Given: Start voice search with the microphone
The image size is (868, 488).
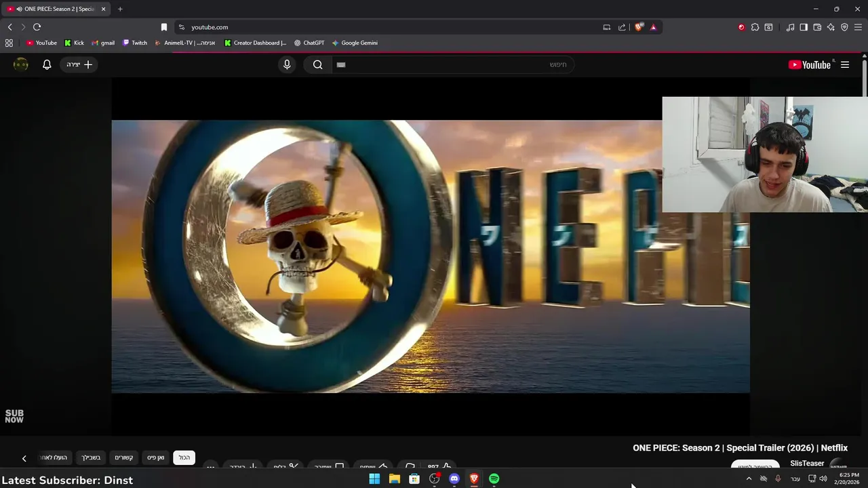Looking at the screenshot, I should coord(287,64).
